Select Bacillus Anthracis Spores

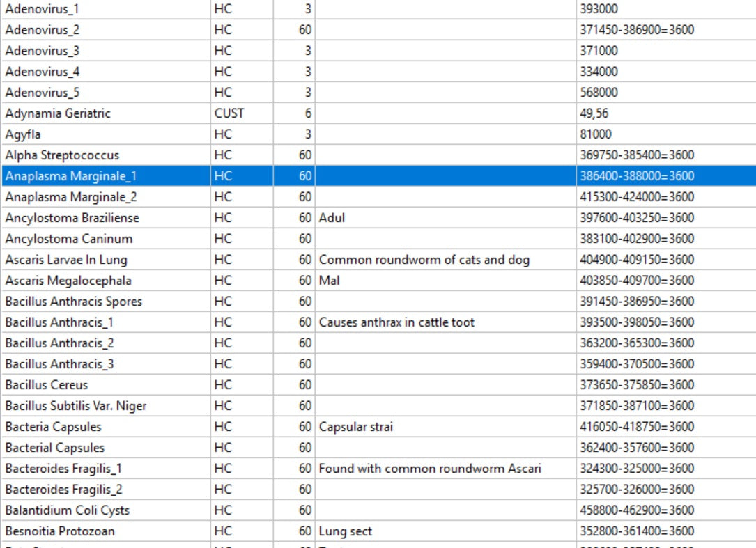(105, 302)
